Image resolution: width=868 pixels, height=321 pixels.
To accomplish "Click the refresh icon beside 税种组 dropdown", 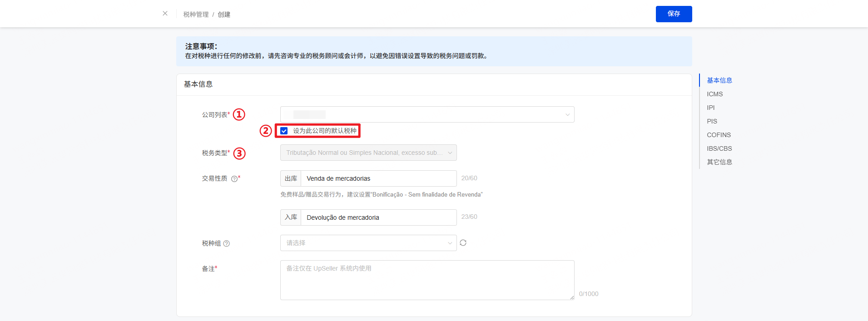I will pos(463,243).
